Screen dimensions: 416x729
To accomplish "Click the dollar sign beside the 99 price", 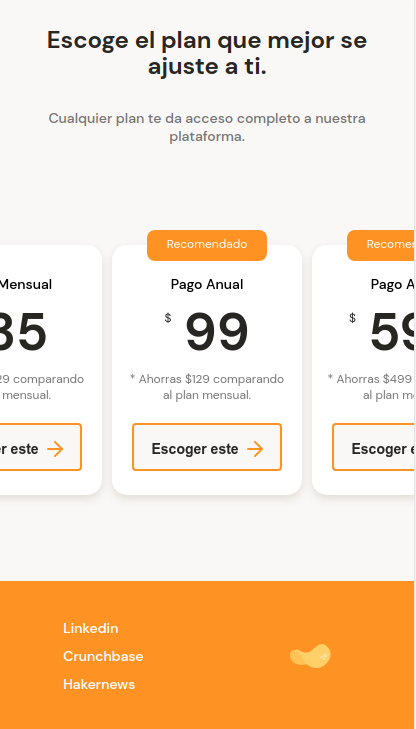I will 168,318.
